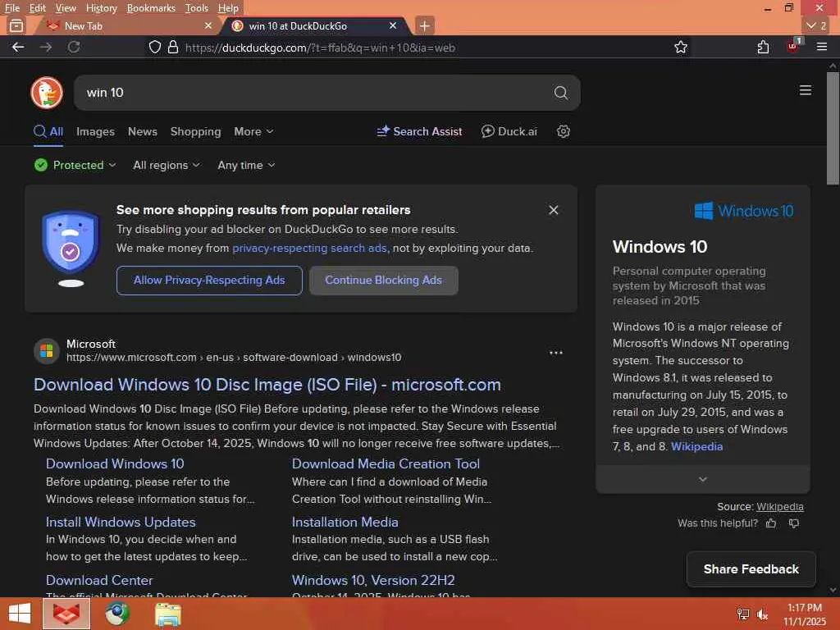Click the search magnifier button
840x630 pixels.
pos(560,93)
